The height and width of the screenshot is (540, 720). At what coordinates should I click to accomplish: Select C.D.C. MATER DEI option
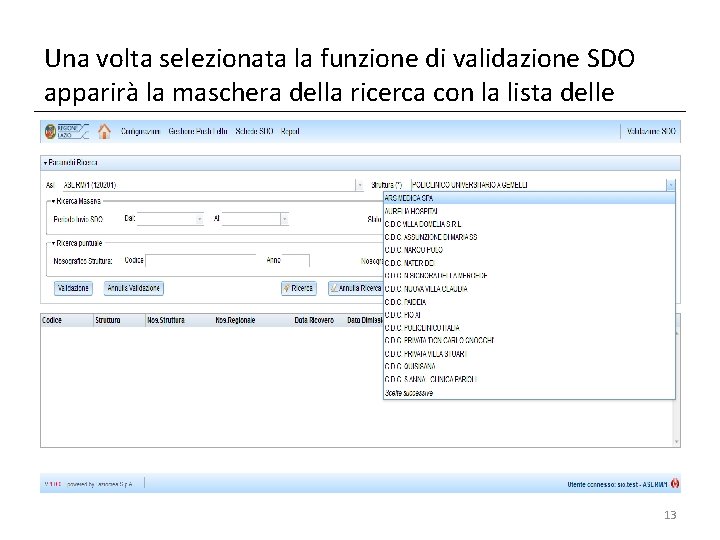(529, 263)
